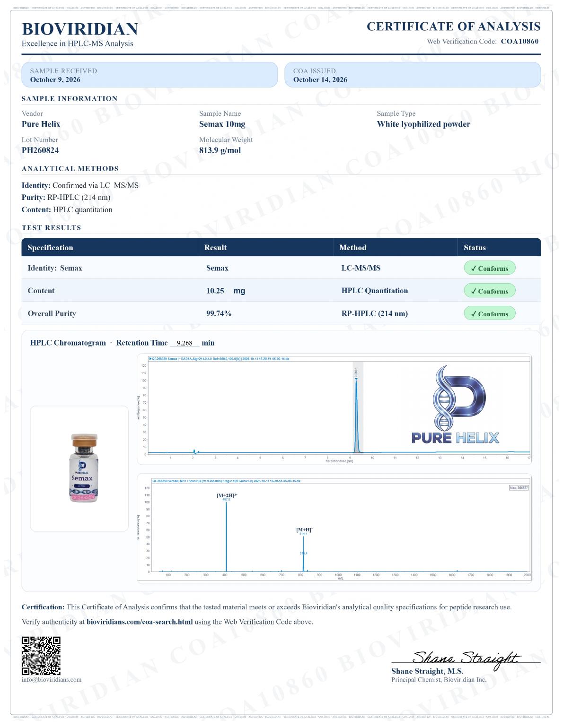Click the Excellence in HPLC-MS Analysis tagline
Image resolution: width=563 pixels, height=728 pixels.
[78, 44]
